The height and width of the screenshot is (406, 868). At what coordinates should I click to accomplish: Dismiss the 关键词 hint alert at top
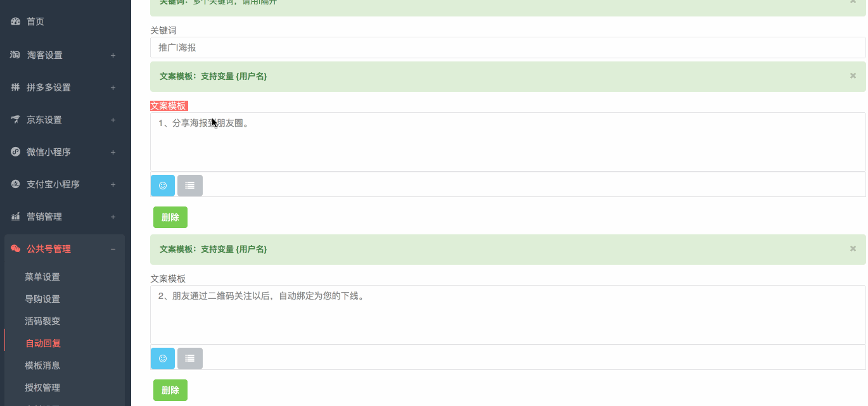[853, 2]
